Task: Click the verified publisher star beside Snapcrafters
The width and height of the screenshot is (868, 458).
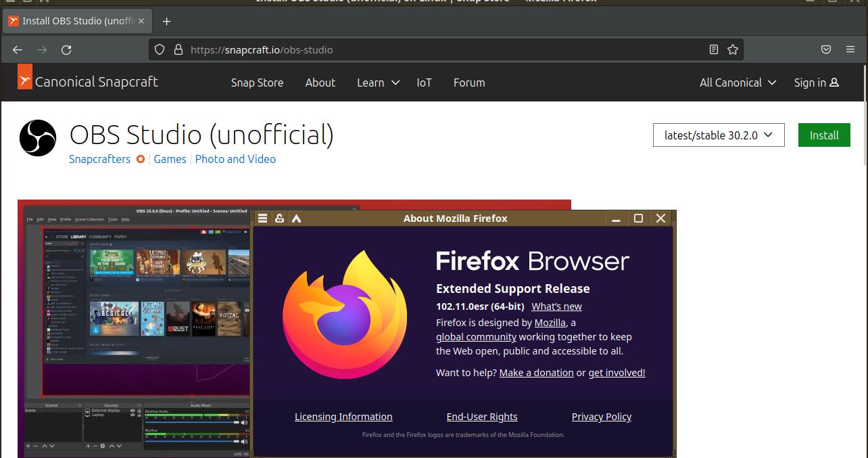Action: coord(141,159)
